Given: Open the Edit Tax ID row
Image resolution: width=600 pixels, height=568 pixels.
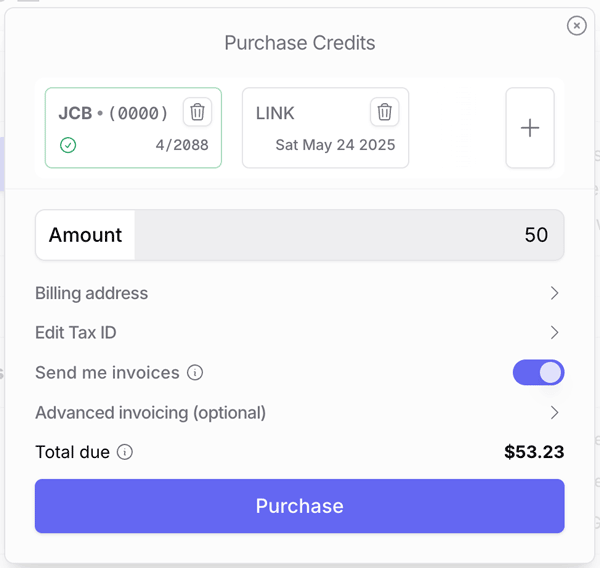Looking at the screenshot, I should (x=300, y=333).
